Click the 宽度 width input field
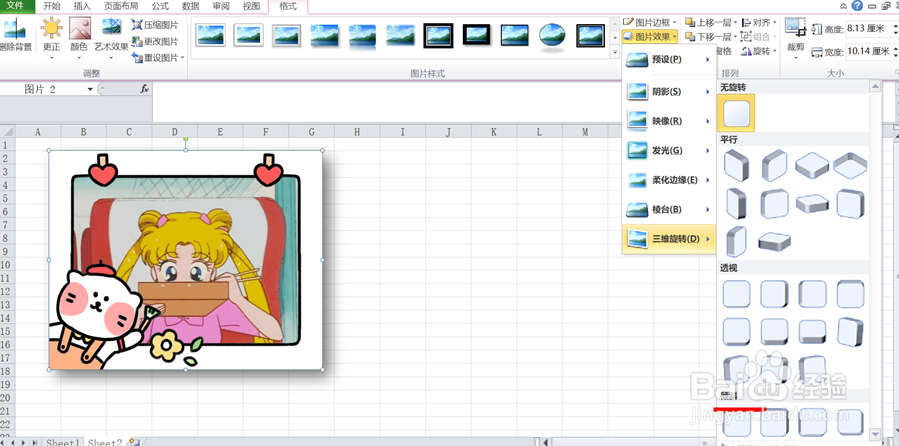This screenshot has height=446, width=899. coord(867,52)
